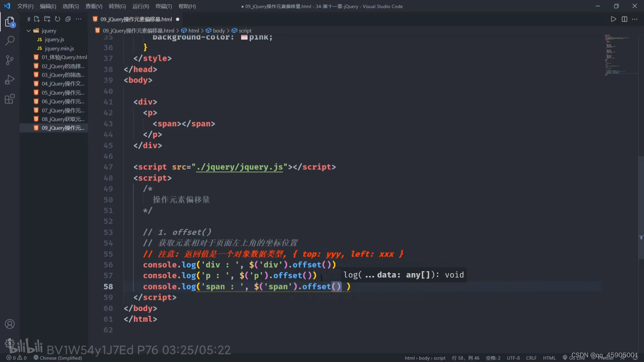Run the file with play button
The width and height of the screenshot is (644, 362).
[x=613, y=19]
